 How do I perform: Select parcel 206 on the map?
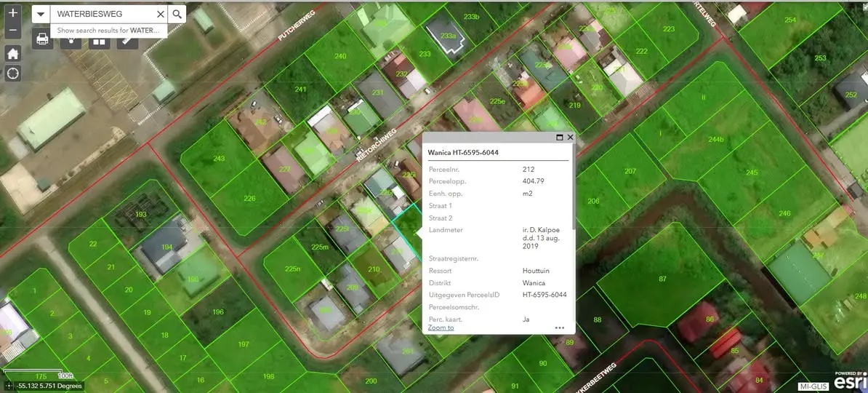coord(593,201)
